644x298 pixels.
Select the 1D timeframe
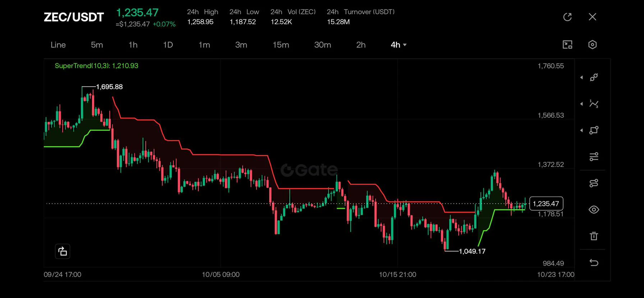coord(168,45)
